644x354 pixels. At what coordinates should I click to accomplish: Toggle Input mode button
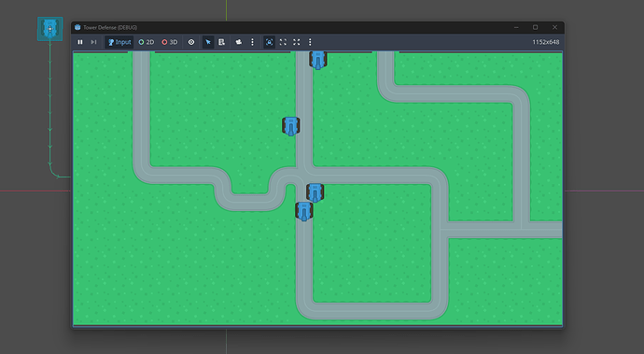point(119,42)
